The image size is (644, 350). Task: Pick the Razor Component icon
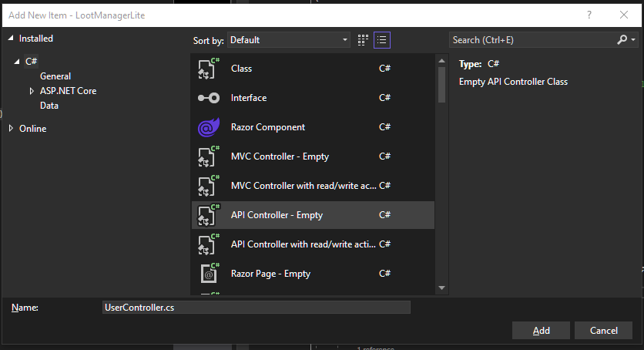(x=209, y=127)
